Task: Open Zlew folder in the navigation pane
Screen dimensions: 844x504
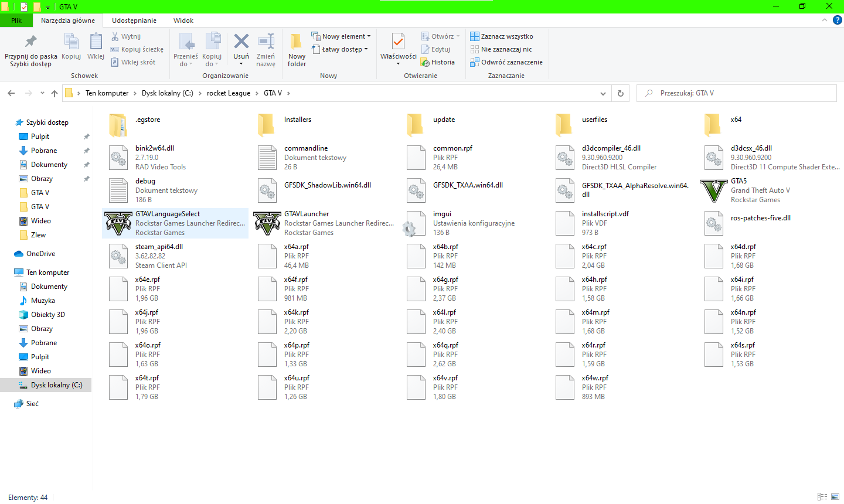Action: click(x=38, y=235)
